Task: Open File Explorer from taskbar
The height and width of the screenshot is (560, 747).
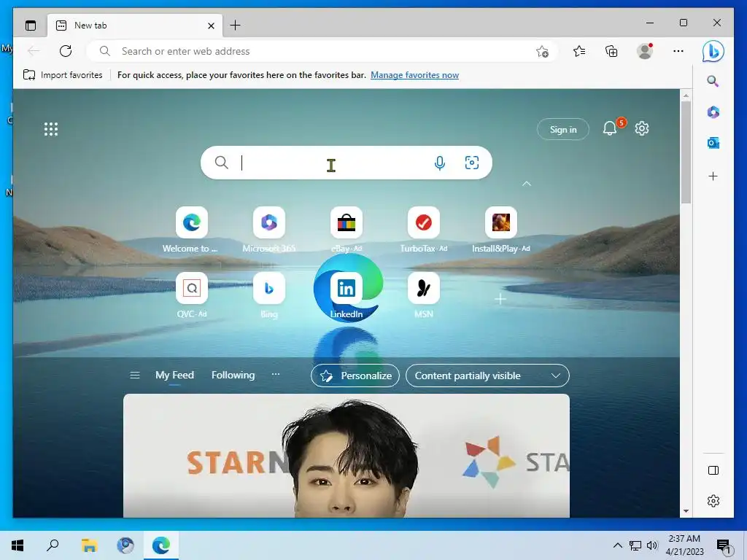Action: click(89, 545)
